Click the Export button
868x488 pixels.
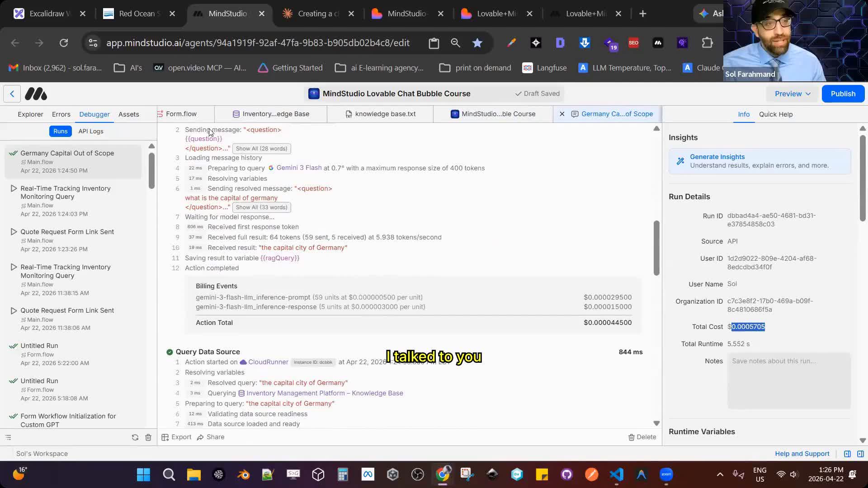tap(177, 437)
